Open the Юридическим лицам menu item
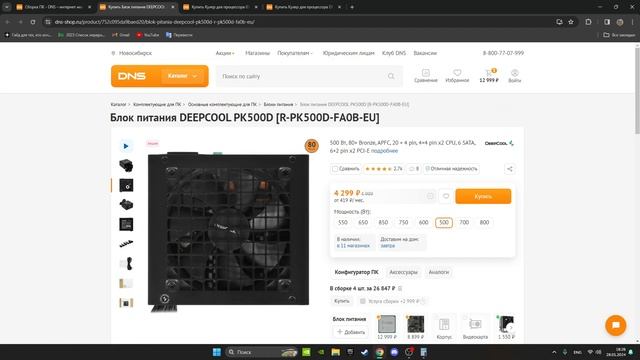 click(348, 53)
